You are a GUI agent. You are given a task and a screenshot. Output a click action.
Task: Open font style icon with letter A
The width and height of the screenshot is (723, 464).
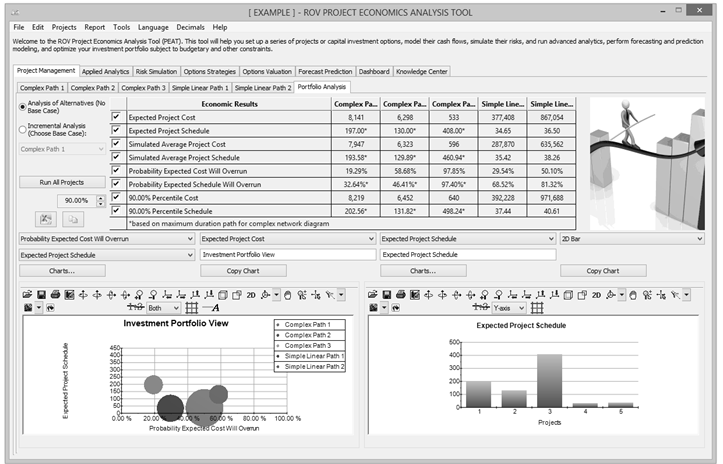pos(212,308)
